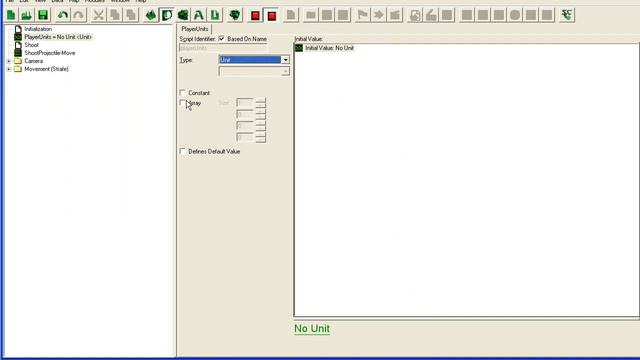Screen dimensions: 640x360
Task: Click the New document toolbar icon
Action: pyautogui.click(x=11, y=16)
